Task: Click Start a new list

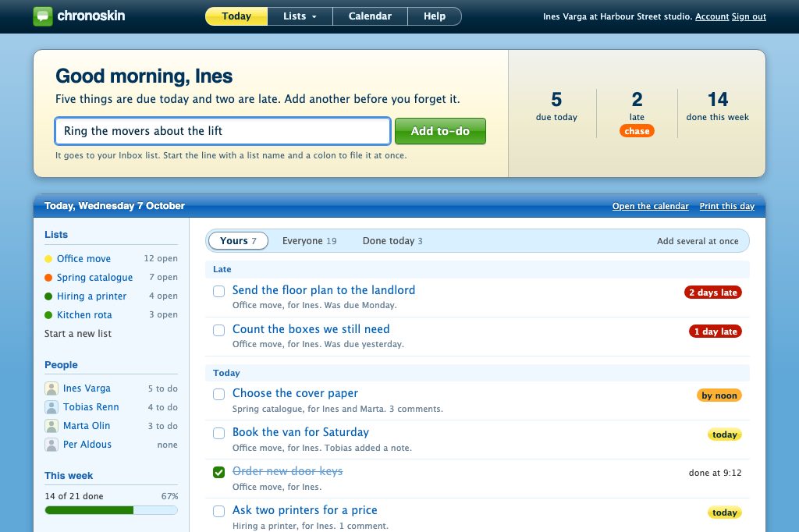Action: (77, 334)
